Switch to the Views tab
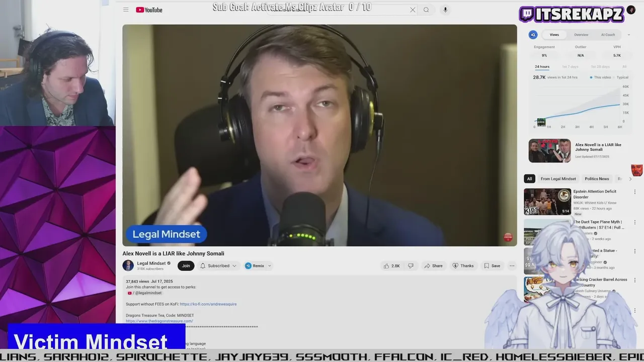 (554, 35)
